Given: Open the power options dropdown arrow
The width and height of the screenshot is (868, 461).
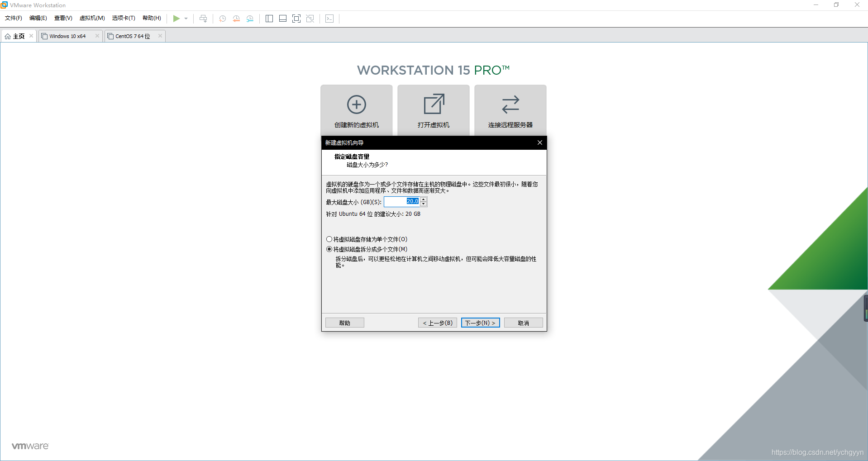Looking at the screenshot, I should [186, 19].
